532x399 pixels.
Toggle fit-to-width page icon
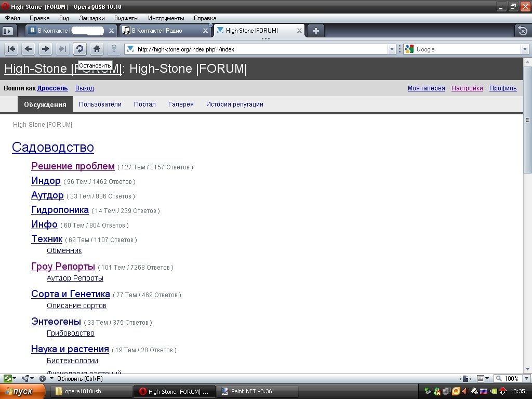click(466, 378)
